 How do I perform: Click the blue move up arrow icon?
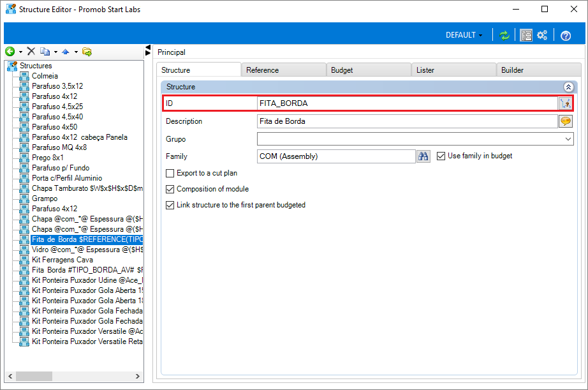click(66, 52)
